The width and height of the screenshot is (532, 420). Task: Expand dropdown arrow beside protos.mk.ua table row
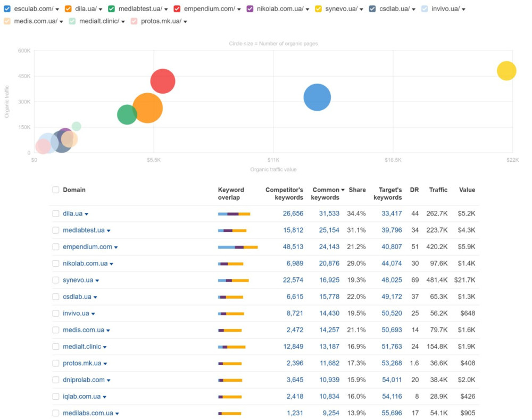click(105, 364)
